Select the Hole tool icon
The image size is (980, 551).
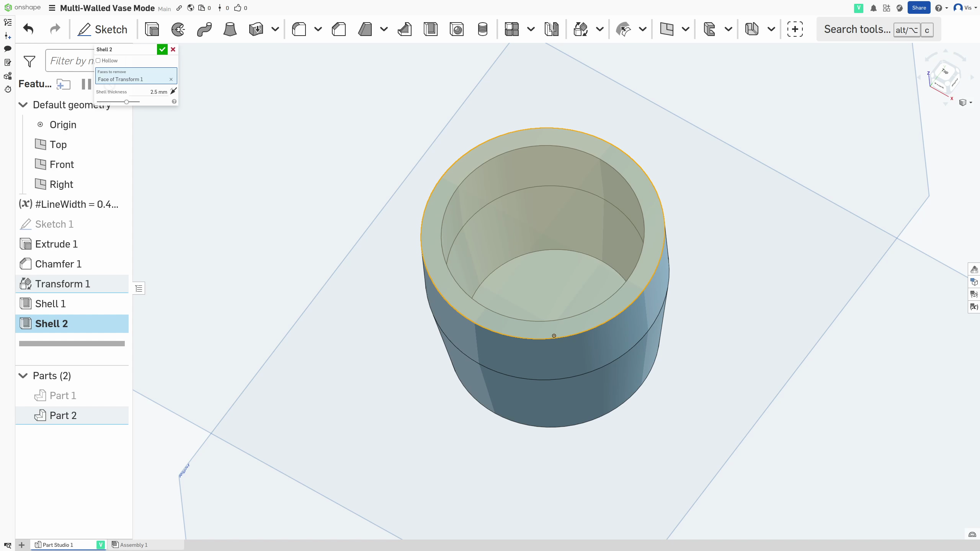tap(457, 29)
